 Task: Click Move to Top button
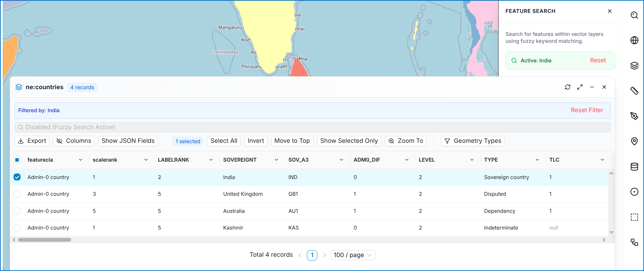(292, 141)
